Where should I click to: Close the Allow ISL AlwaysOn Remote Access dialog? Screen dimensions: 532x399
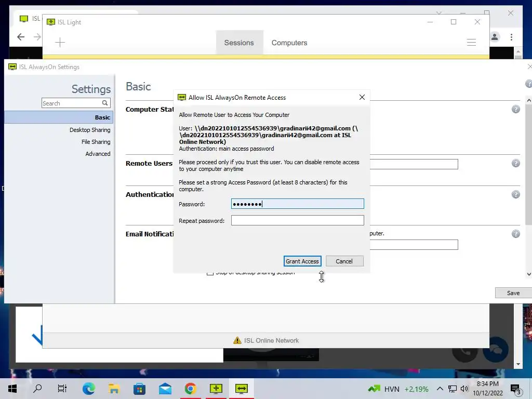point(362,97)
